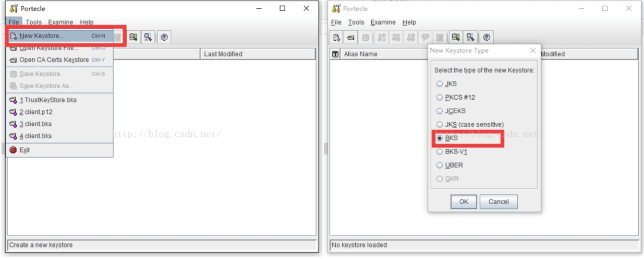Click Help question-mark icon in right window toolbar
Image resolution: width=644 pixels, height=259 pixels.
(x=486, y=37)
